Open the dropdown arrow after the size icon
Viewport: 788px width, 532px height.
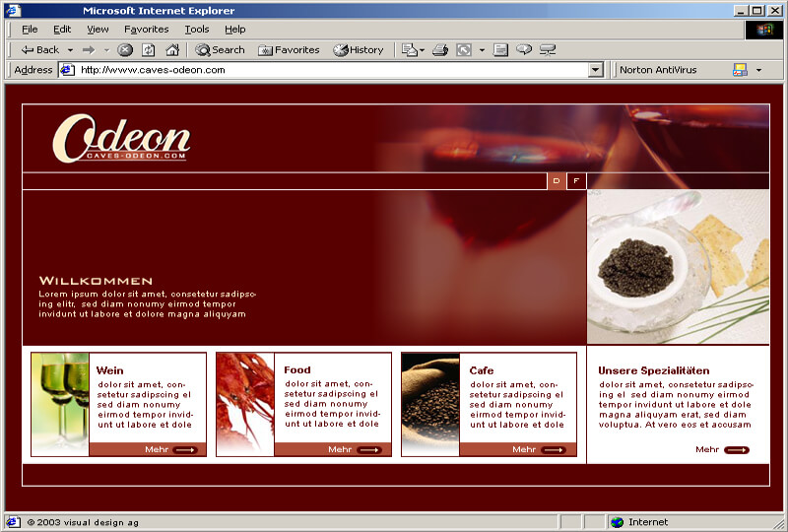[x=482, y=50]
